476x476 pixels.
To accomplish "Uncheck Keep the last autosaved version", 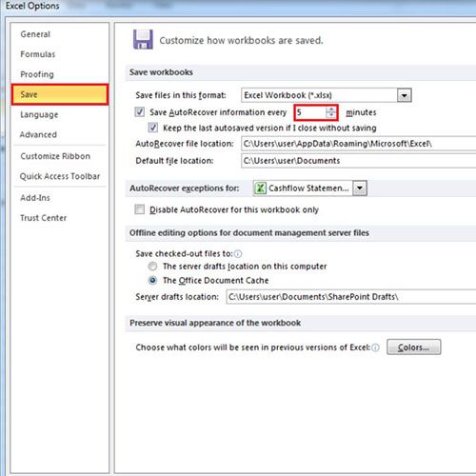I will [153, 128].
